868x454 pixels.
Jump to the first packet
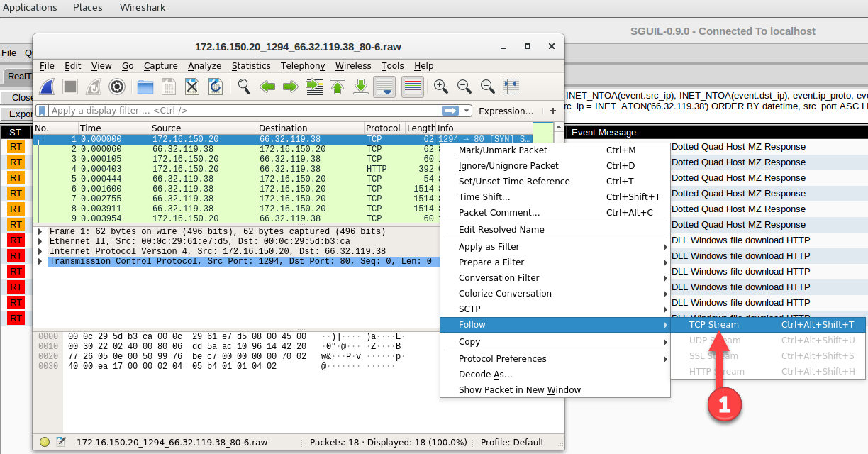click(338, 87)
